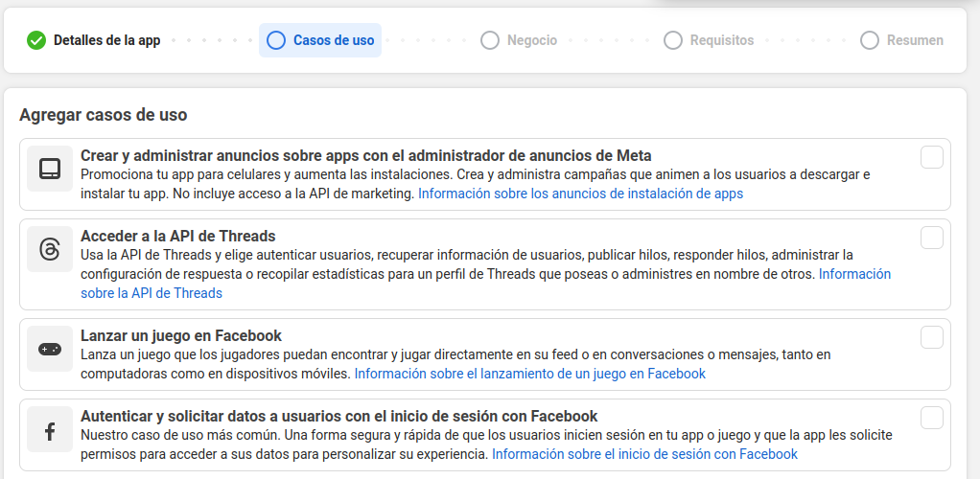This screenshot has width=980, height=479.
Task: Click the tablet icon for Meta ads manager
Action: 50,169
